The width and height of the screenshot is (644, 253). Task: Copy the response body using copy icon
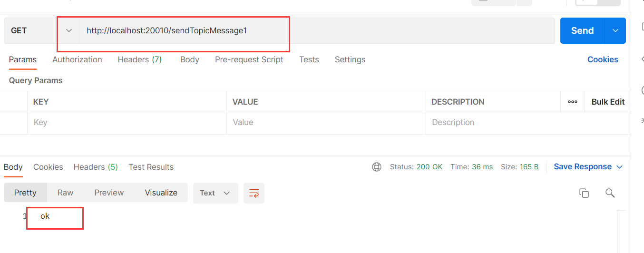tap(584, 193)
